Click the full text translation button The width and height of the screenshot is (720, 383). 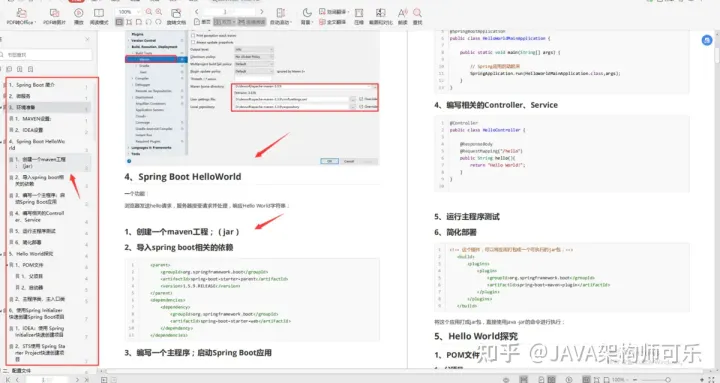pos(332,22)
